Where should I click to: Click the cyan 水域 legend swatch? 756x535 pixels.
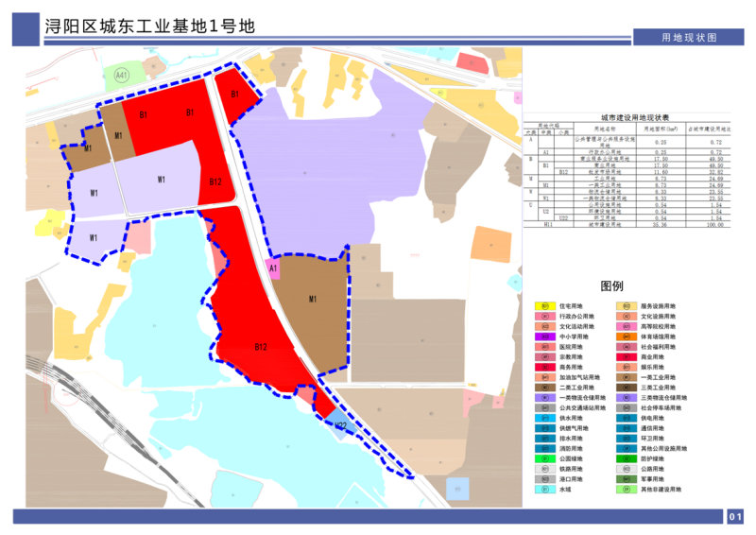543,490
